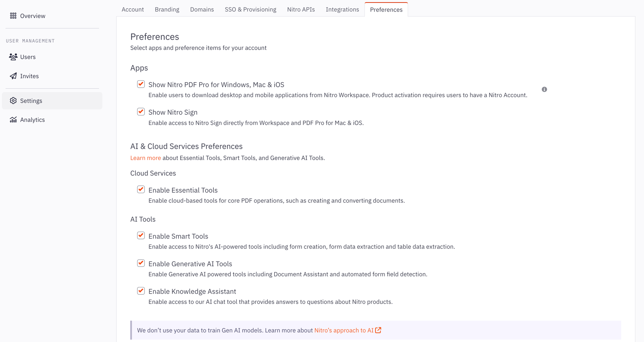
Task: Open the SSO & Provisioning tab
Action: pyautogui.click(x=251, y=10)
